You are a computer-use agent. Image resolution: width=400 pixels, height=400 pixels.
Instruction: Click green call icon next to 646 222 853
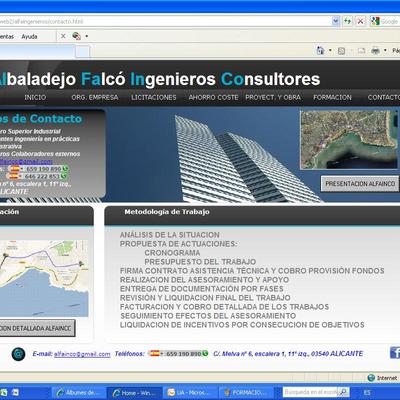tap(64, 176)
